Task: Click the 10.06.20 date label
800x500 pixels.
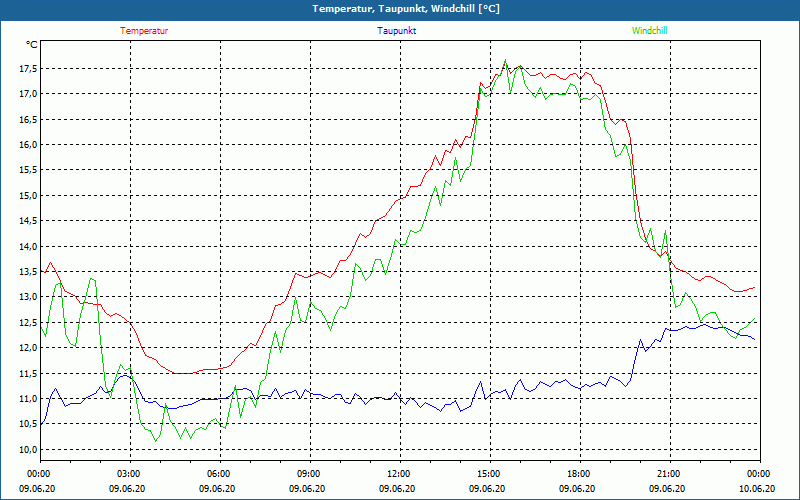Action: pos(757,489)
